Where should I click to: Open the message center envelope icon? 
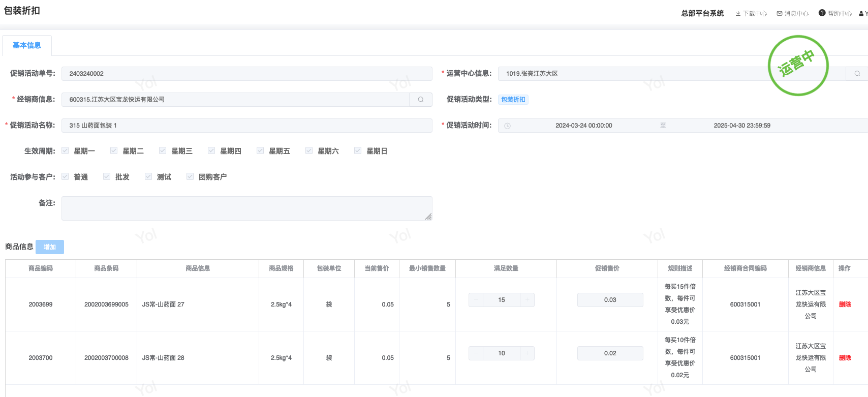[780, 14]
